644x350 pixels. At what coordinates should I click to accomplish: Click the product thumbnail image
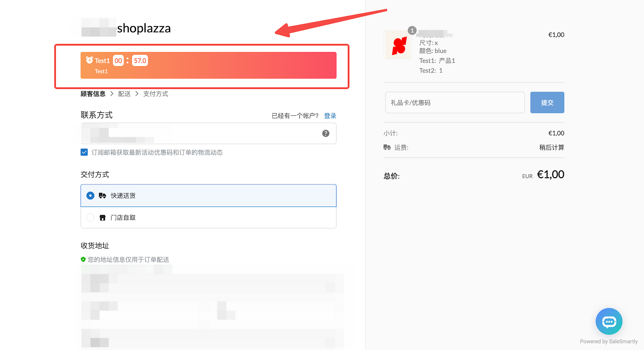(x=398, y=45)
